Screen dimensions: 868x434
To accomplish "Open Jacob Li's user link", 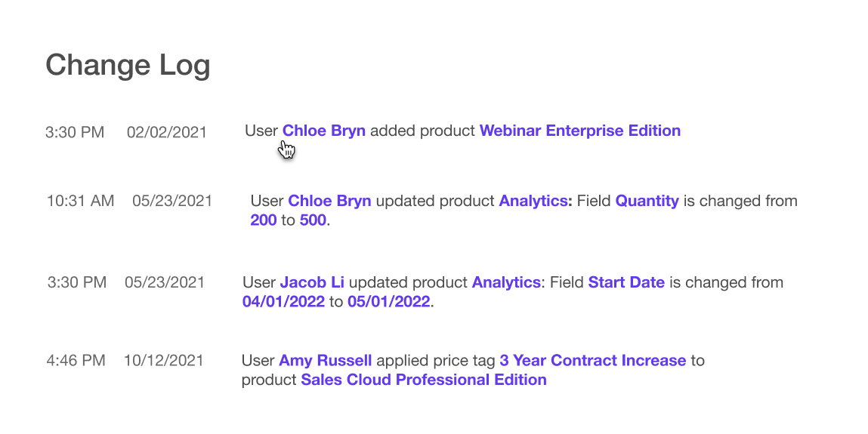I will click(312, 282).
